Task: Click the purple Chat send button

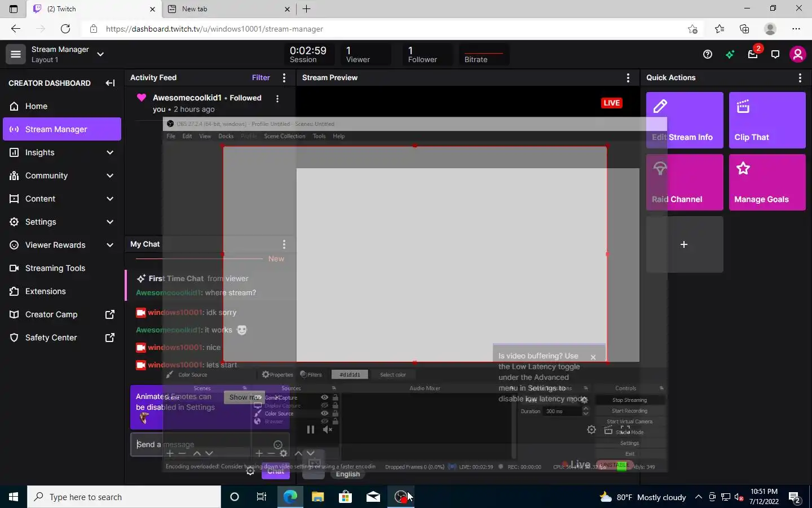Action: pos(276,471)
